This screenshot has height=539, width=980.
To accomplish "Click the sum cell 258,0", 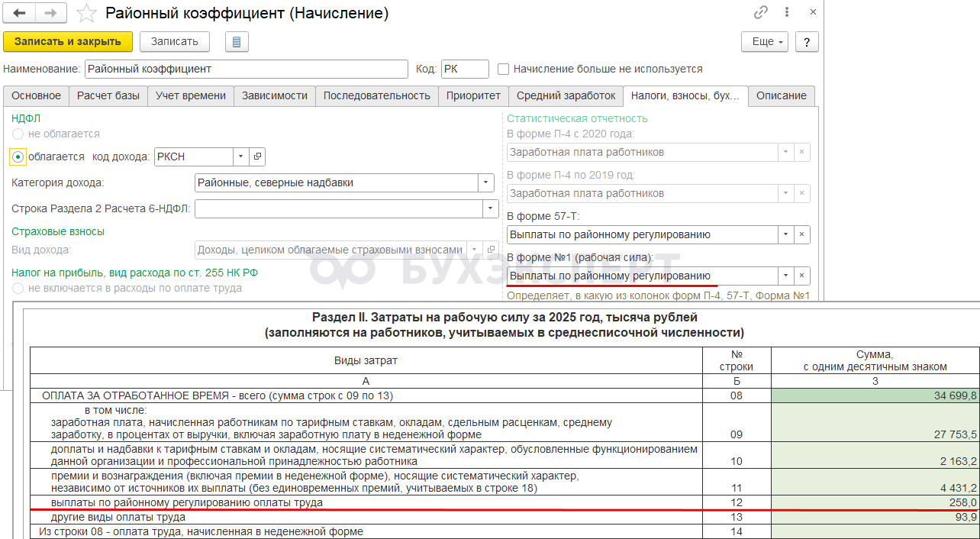I will pyautogui.click(x=875, y=502).
